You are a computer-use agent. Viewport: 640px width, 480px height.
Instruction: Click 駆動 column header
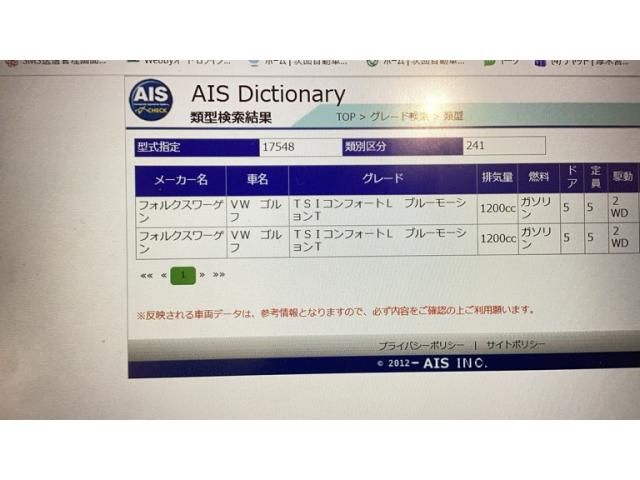click(623, 176)
